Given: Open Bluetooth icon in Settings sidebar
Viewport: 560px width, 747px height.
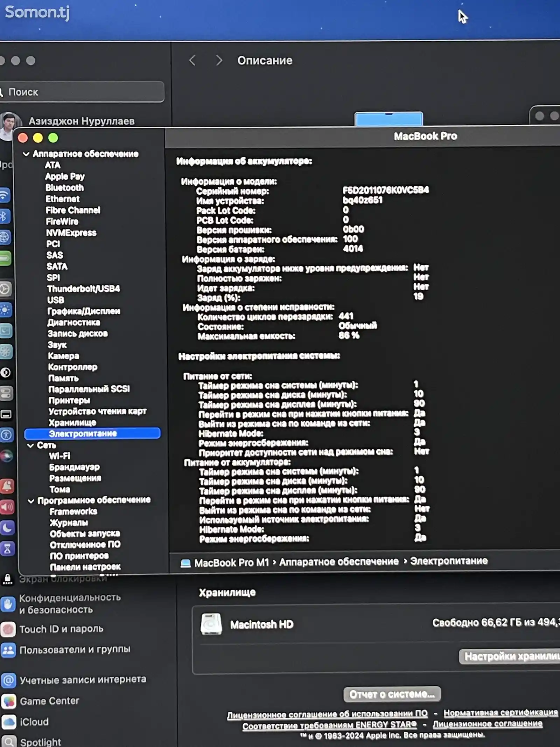Looking at the screenshot, I should [x=5, y=216].
